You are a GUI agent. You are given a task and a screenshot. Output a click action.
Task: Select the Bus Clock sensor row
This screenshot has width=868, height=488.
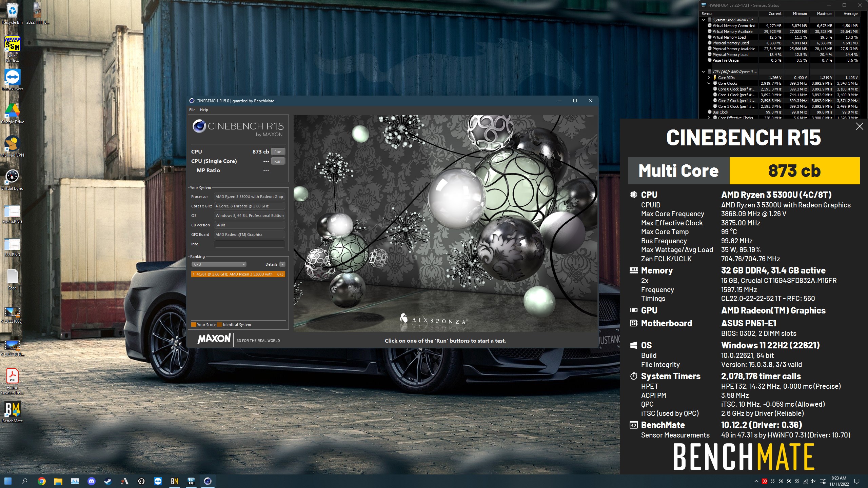click(783, 112)
